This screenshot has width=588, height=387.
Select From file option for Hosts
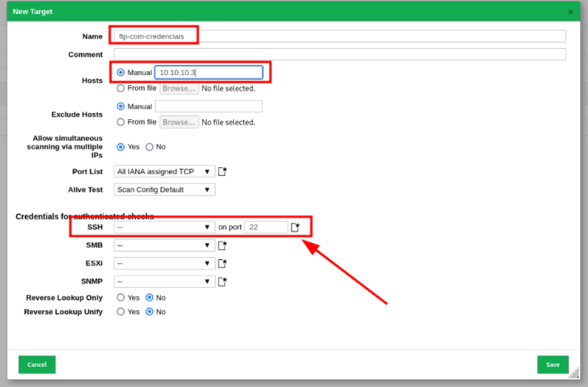[120, 88]
